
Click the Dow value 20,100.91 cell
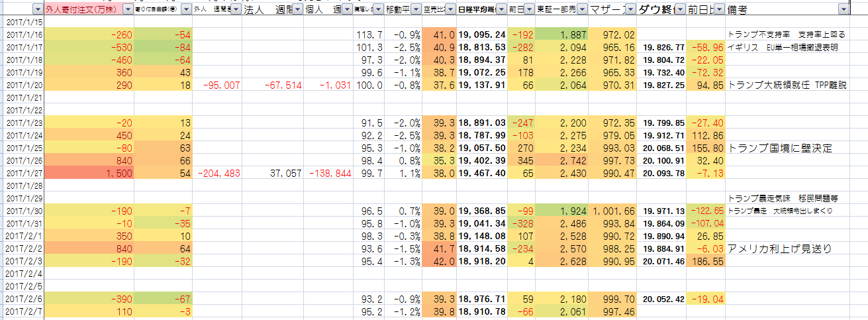point(663,160)
